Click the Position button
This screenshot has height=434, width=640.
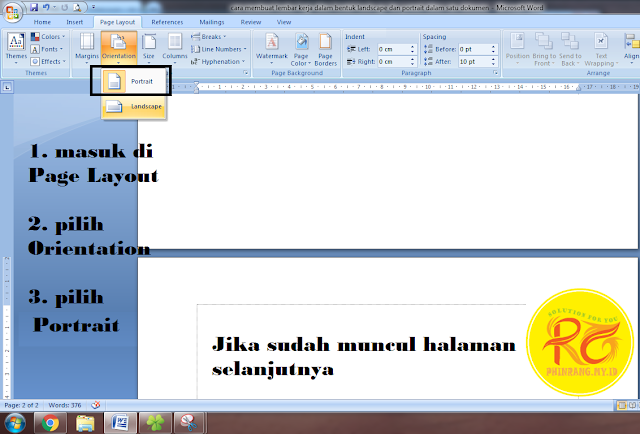coord(518,49)
